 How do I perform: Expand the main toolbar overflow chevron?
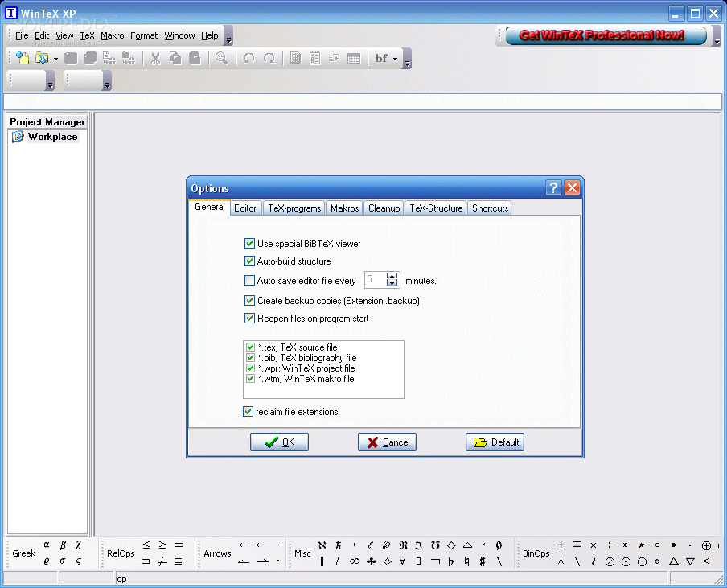tap(407, 59)
